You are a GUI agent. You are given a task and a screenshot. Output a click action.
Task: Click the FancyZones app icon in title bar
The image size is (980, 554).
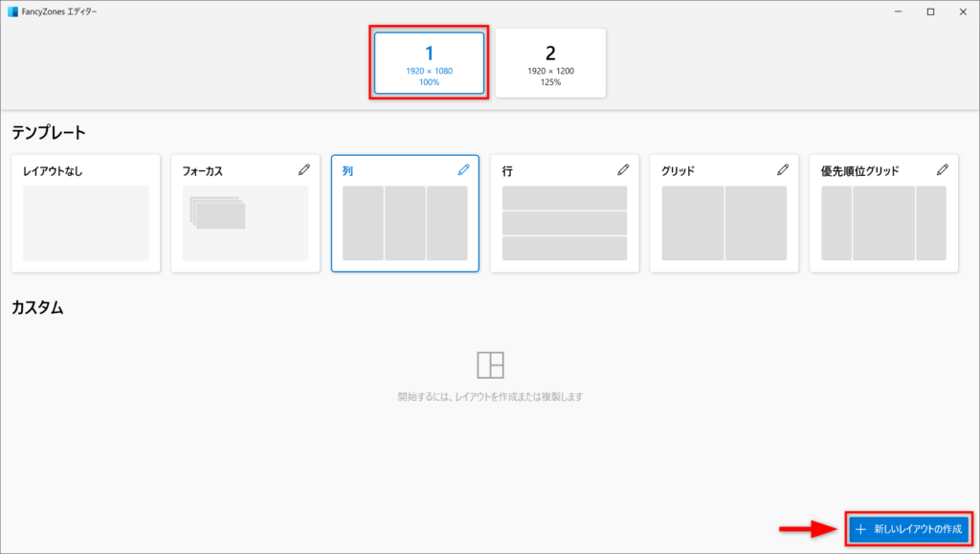[12, 11]
